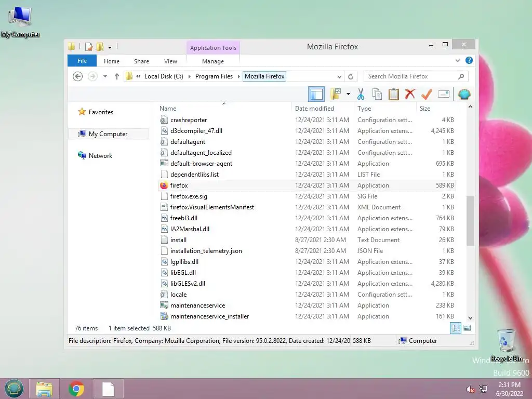Click the vertical scrollbar thumb
The width and height of the screenshot is (532, 399).
[x=470, y=220]
